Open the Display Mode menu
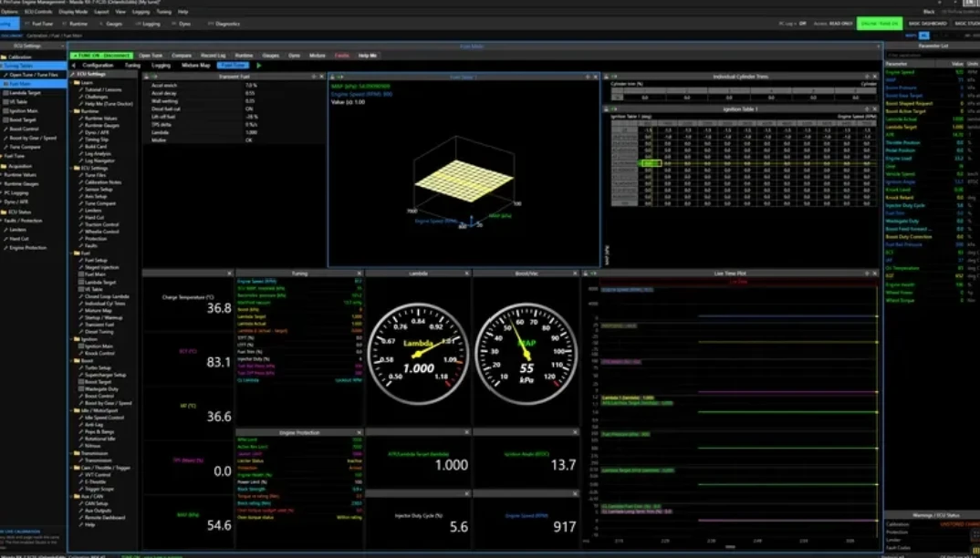The width and height of the screenshot is (980, 558). 73,12
